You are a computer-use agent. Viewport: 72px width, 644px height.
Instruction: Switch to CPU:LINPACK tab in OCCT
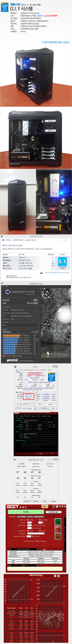coord(21,517)
